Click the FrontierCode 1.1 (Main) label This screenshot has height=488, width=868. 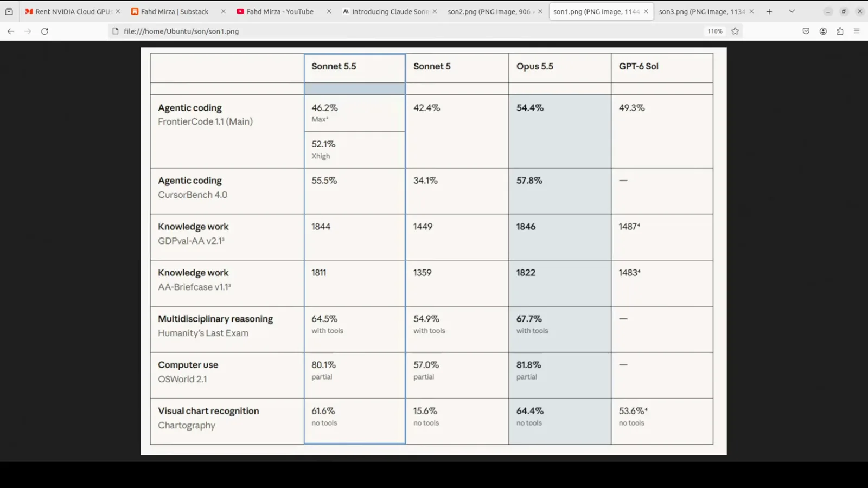[205, 121]
